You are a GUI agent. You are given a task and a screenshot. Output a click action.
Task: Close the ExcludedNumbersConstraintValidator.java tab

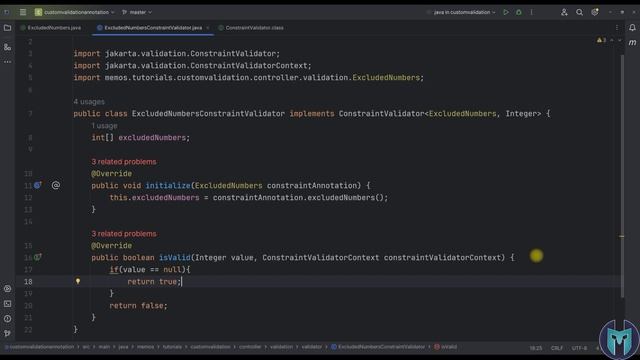(x=208, y=28)
